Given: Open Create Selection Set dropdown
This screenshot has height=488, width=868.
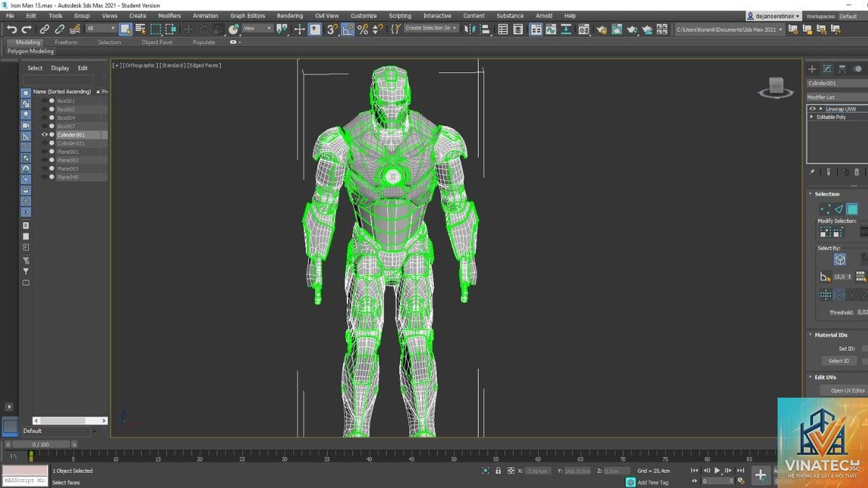Looking at the screenshot, I should [x=432, y=29].
